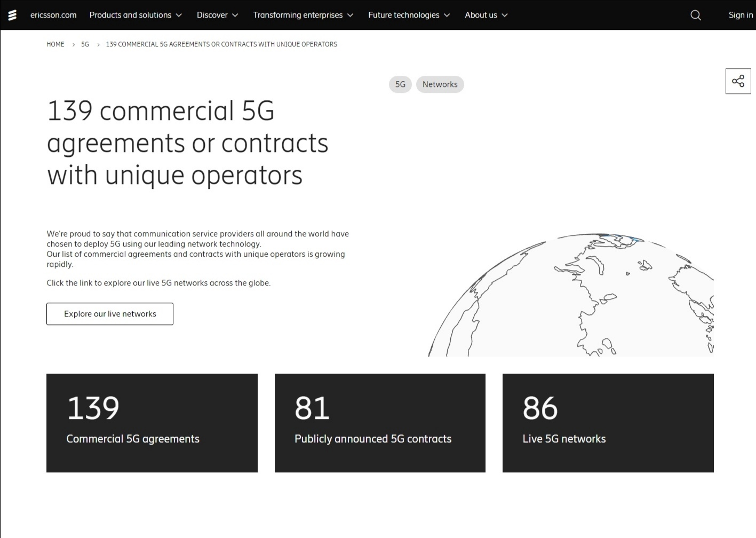Click the share icon button
Image resolution: width=756 pixels, height=538 pixels.
(738, 81)
